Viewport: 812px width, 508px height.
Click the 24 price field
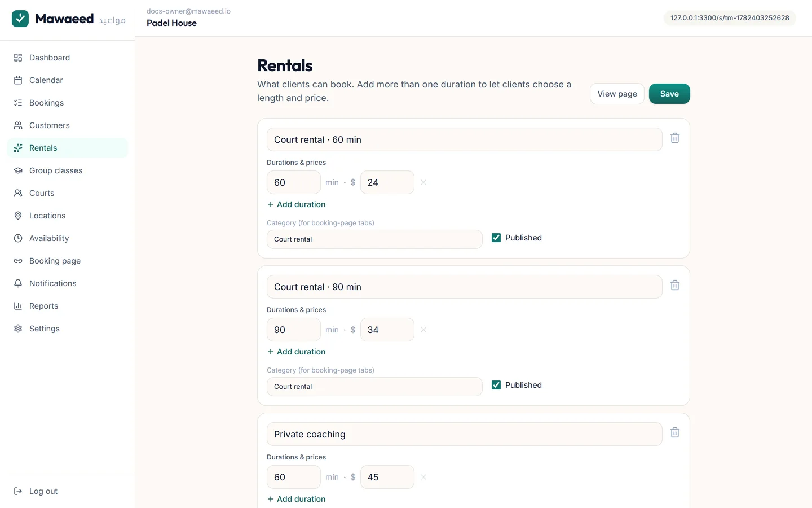387,182
